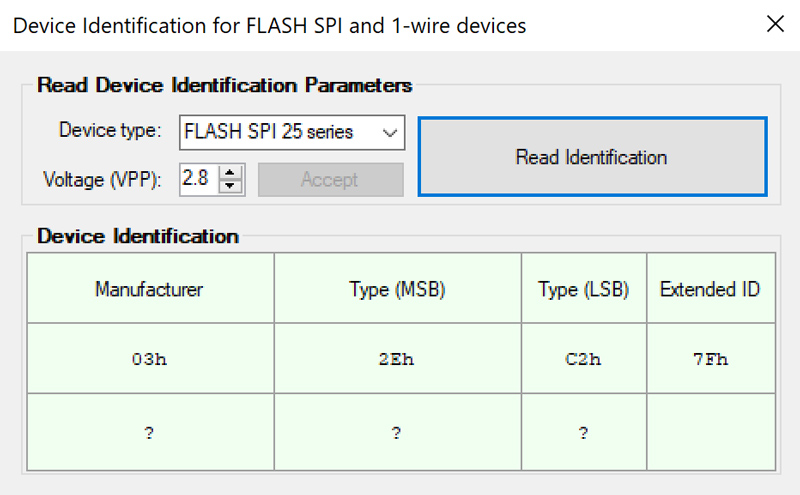This screenshot has height=495, width=800.
Task: Select the Manufacturer column header
Action: (x=149, y=290)
